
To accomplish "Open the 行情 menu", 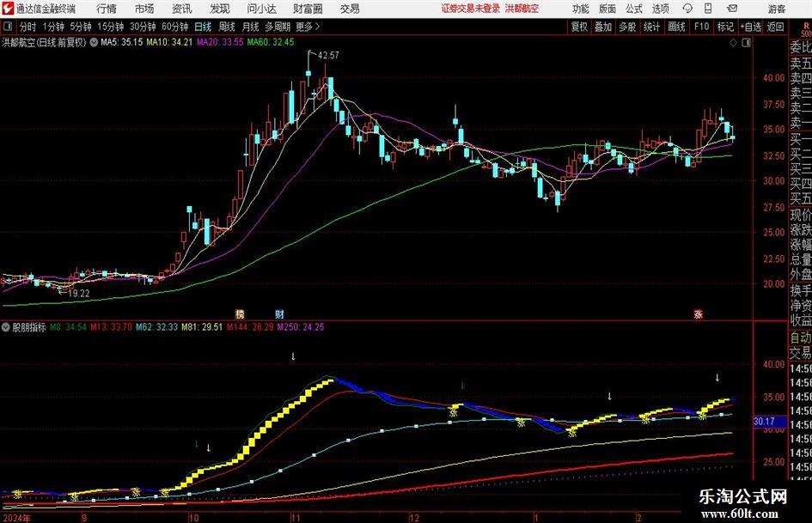I will (107, 9).
